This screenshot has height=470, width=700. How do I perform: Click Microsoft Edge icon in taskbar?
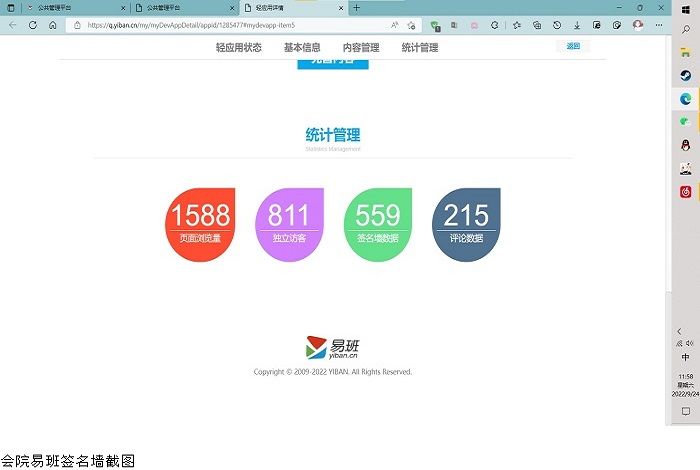click(686, 98)
